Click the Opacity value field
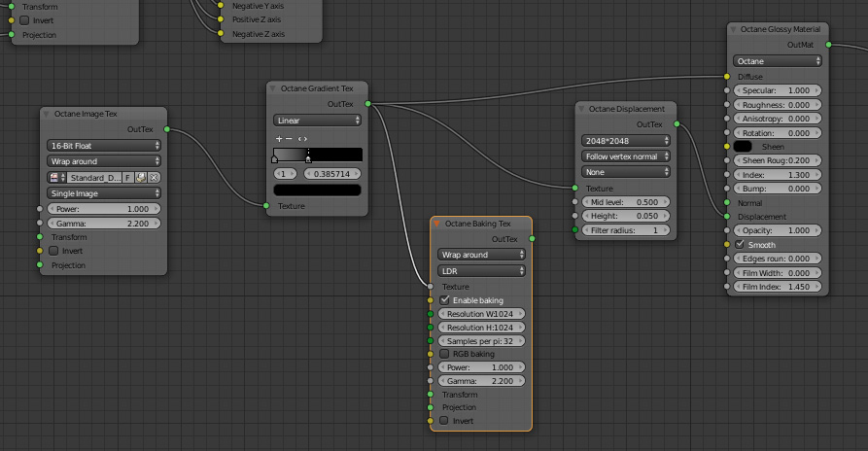868x451 pixels. tap(778, 230)
